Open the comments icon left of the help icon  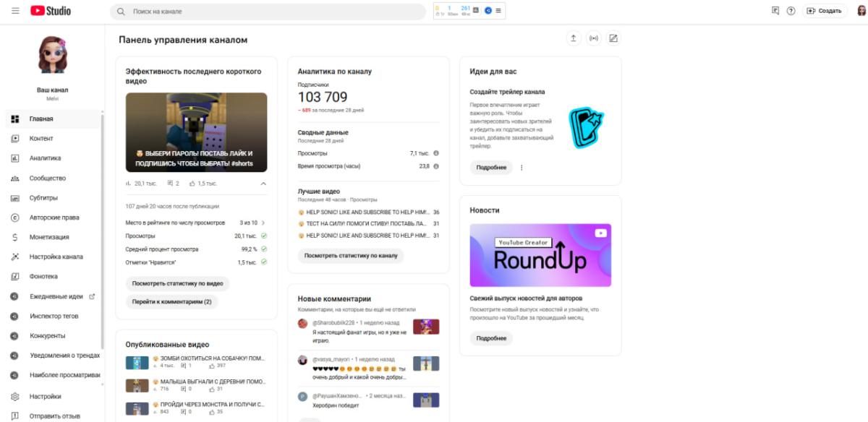(775, 11)
